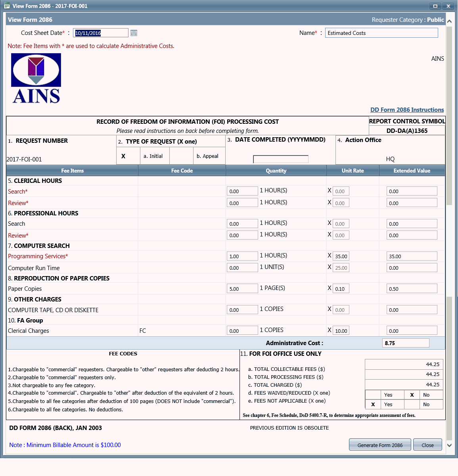Click Paper Copies quantity field
Viewport: 458px width, 476px height.
tap(242, 289)
